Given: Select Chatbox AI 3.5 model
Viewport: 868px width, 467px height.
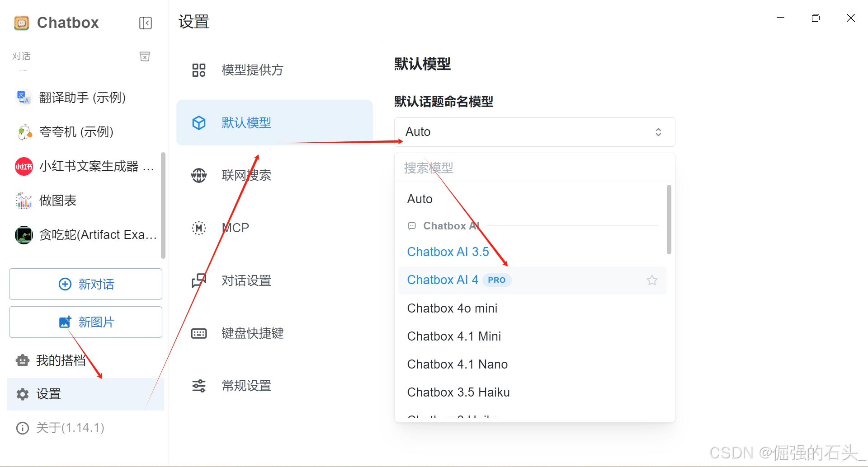Looking at the screenshot, I should click(x=532, y=252).
